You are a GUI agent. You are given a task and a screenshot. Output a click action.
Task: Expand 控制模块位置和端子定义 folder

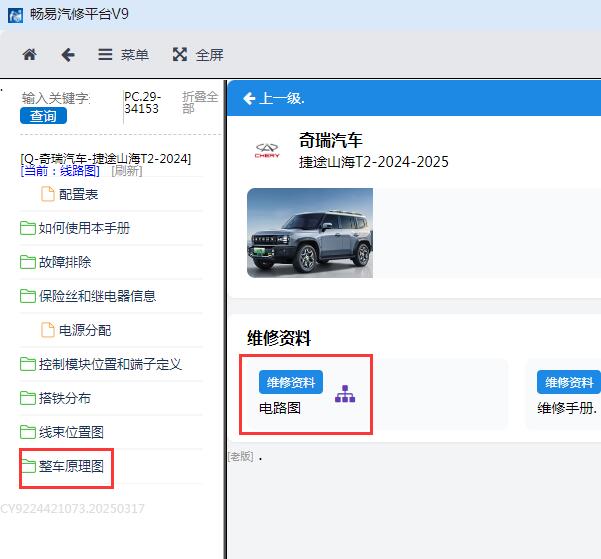[101, 364]
